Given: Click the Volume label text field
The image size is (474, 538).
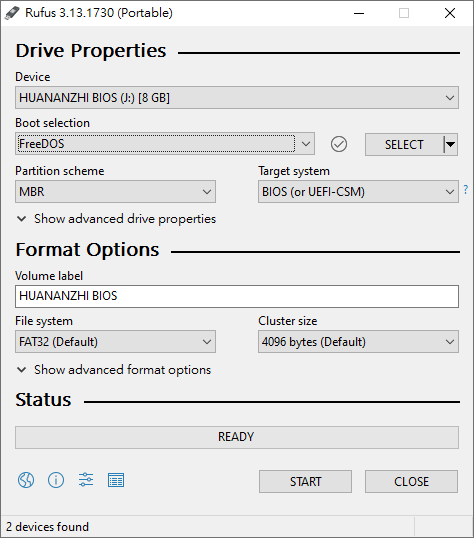Looking at the screenshot, I should (x=237, y=296).
